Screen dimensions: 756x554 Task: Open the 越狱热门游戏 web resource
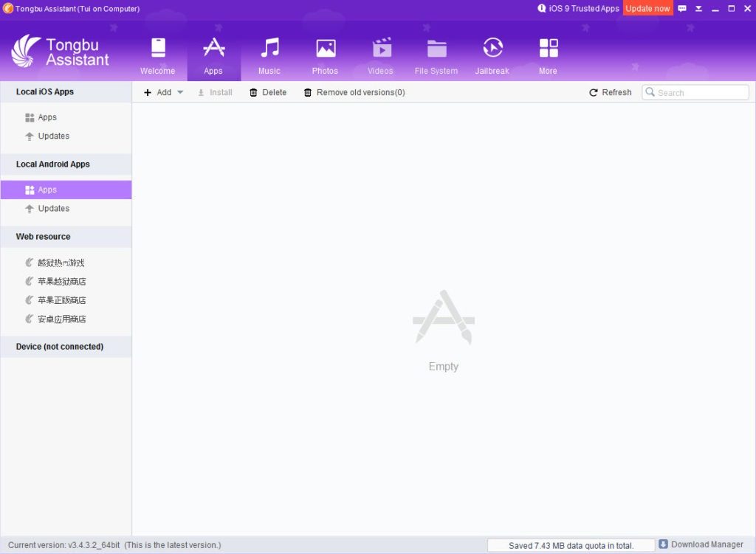click(x=66, y=263)
